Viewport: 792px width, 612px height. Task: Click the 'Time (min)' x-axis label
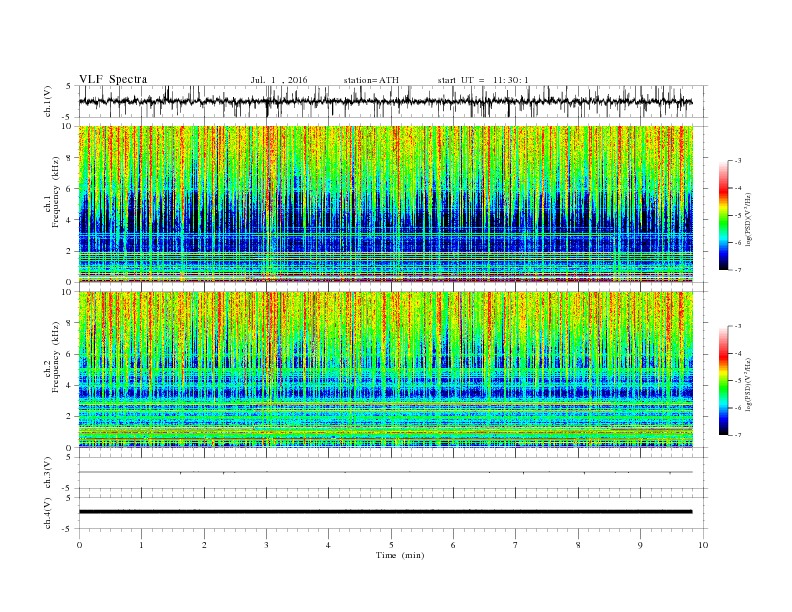pyautogui.click(x=400, y=555)
